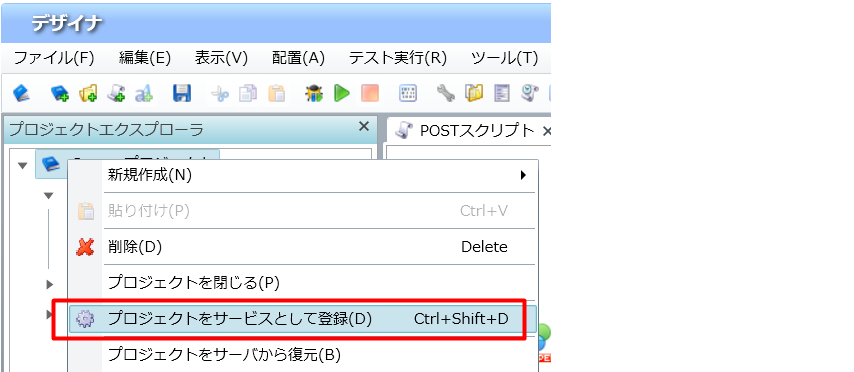Click the scroll icon on POSTスクリプト tab
This screenshot has height=372, width=854.
[x=404, y=130]
